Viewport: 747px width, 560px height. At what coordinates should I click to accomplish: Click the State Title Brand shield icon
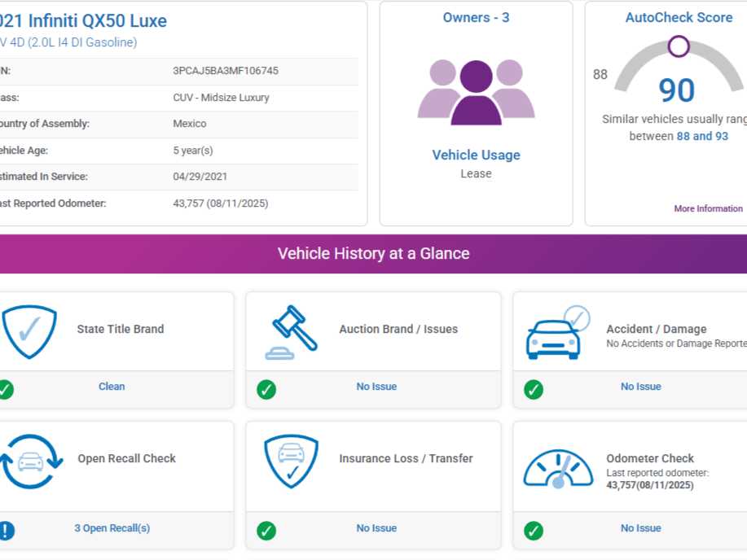pyautogui.click(x=29, y=330)
